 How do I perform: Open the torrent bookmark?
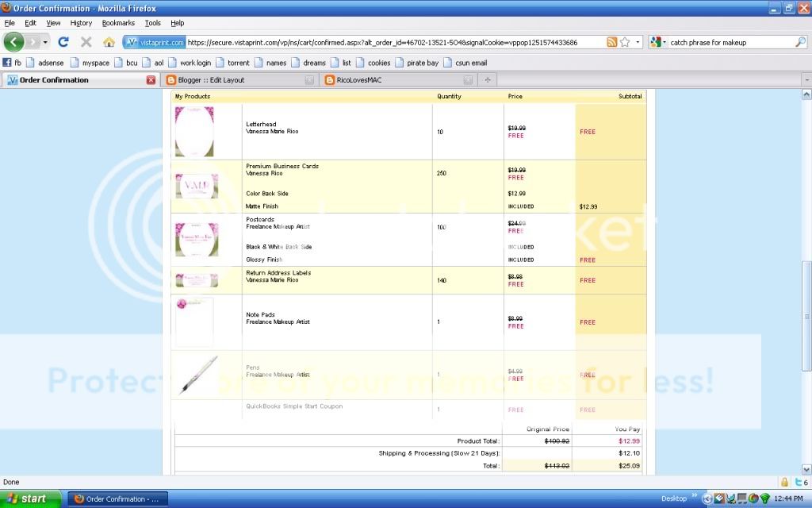(x=232, y=63)
